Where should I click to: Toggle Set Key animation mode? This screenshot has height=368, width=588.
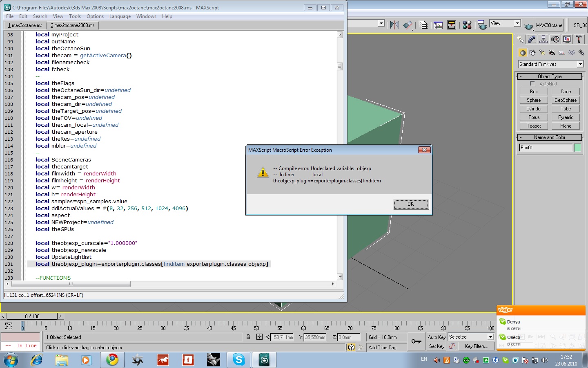437,346
